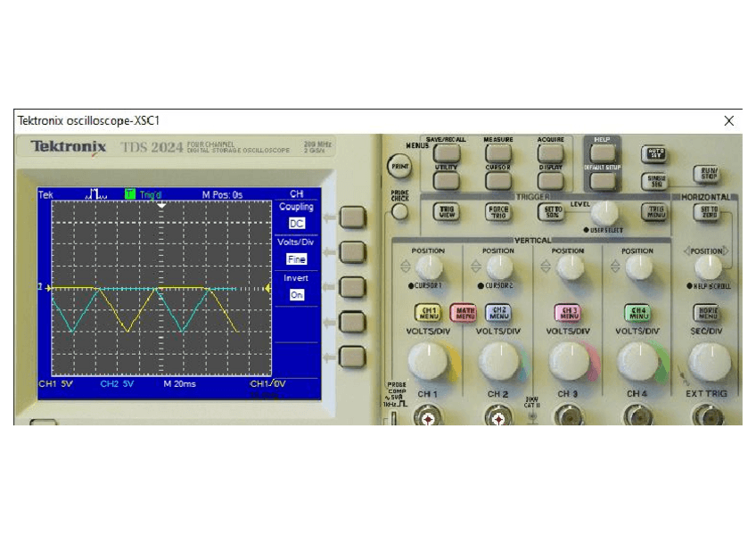Click the CH 1 BNC input connector

pos(429,416)
